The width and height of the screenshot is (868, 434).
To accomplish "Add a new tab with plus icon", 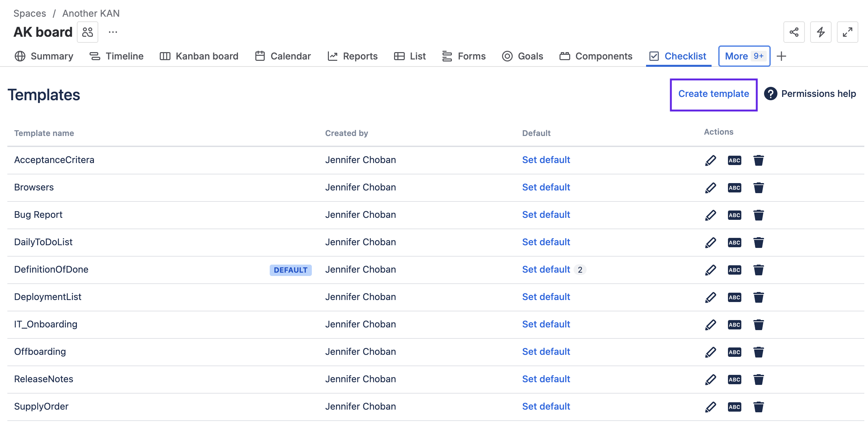I will 781,56.
